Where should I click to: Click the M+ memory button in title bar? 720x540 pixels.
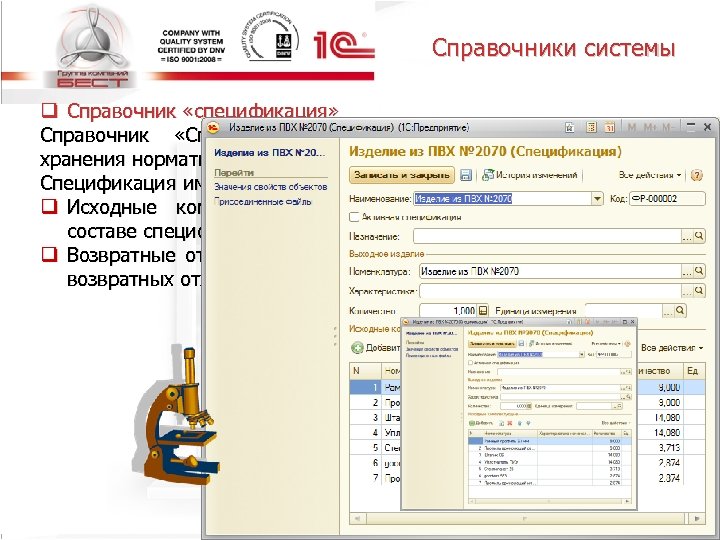coord(650,128)
